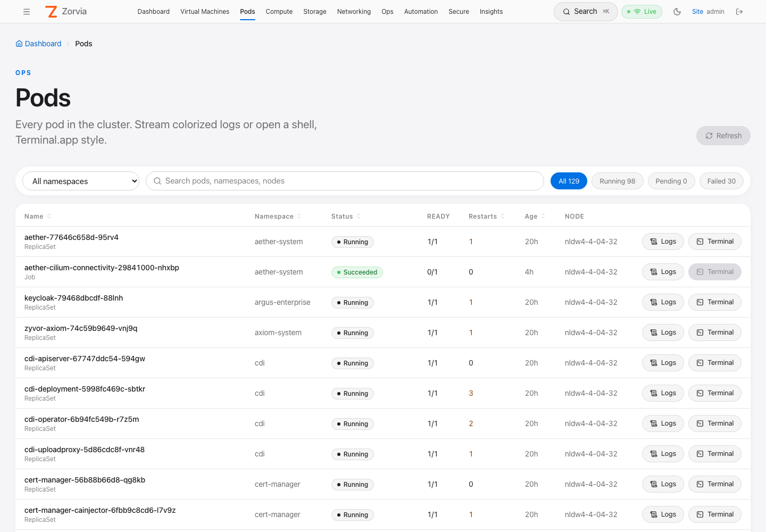View Logs for aether-cilium-connectivity job pod
This screenshot has width=766, height=532.
coord(663,272)
